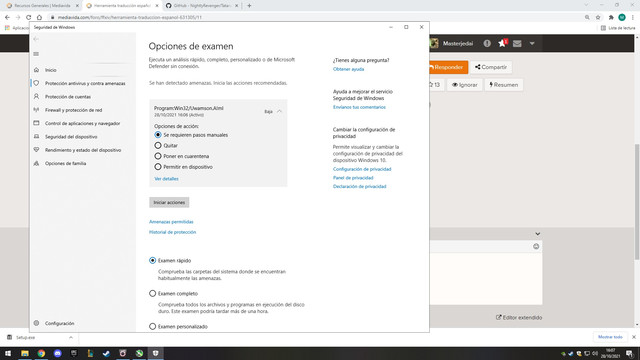Open 'Historial de protección' link

(x=172, y=232)
